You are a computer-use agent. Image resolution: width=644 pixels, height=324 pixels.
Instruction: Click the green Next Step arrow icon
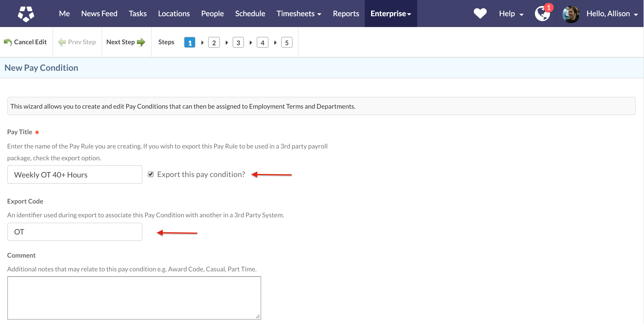pyautogui.click(x=141, y=42)
